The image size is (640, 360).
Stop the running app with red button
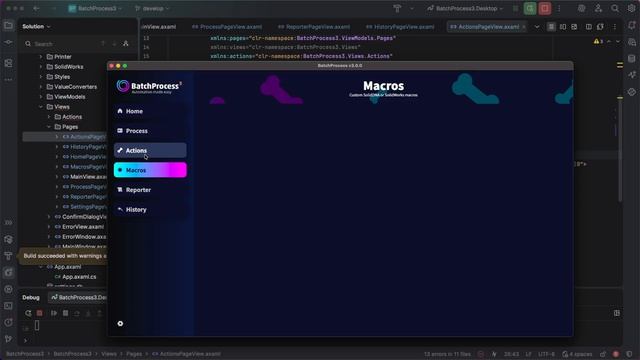click(x=544, y=8)
